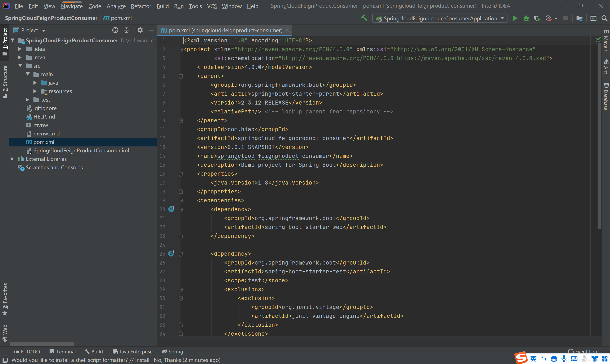Click the SpringCloudFeignProductConsumer breadcrumb

[x=51, y=18]
